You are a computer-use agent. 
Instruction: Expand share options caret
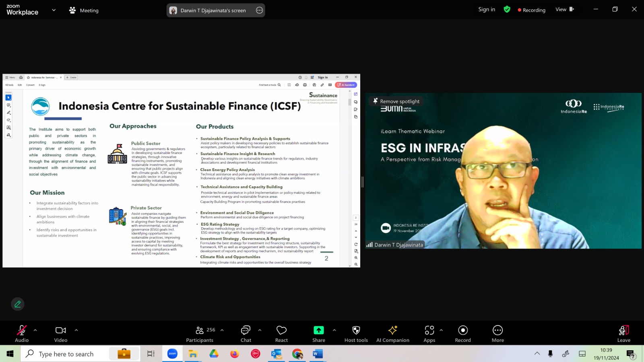334,330
